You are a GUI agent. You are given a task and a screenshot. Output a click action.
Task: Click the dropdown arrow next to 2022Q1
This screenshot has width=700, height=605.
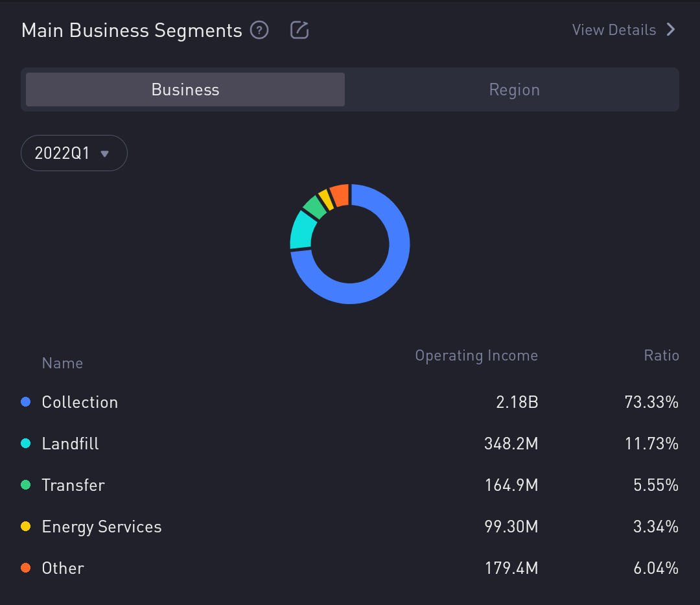point(105,154)
